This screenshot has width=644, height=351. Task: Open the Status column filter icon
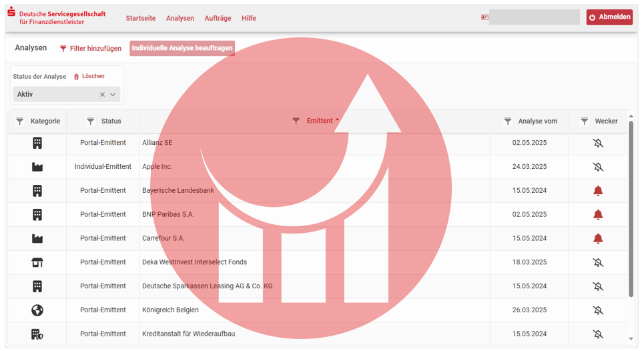(90, 121)
